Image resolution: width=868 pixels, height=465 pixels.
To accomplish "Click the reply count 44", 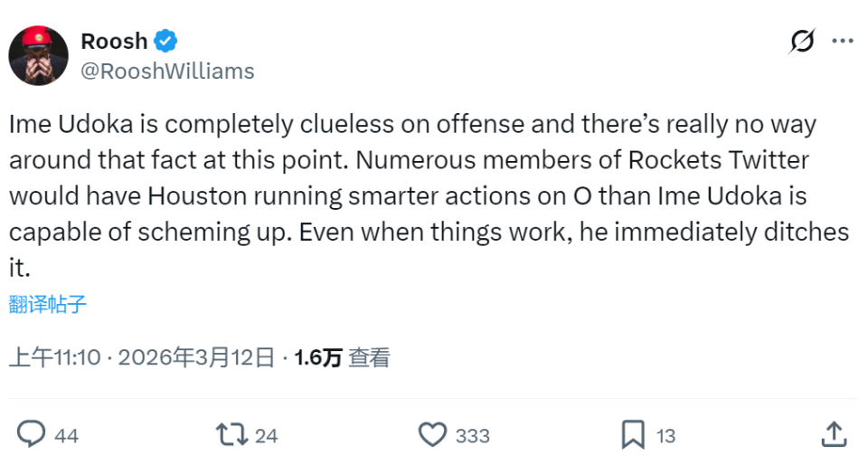I will (x=66, y=436).
